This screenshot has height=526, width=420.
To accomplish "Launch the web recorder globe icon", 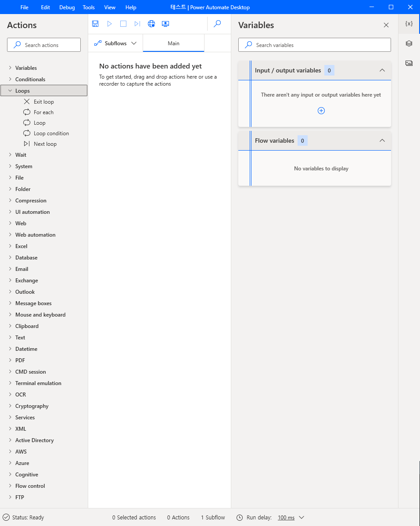I will pos(151,24).
